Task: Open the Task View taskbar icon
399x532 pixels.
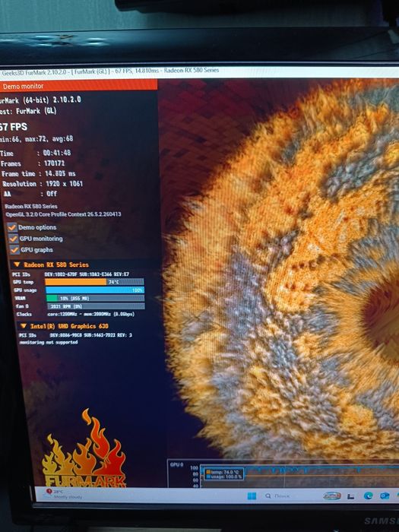Action: [x=350, y=496]
